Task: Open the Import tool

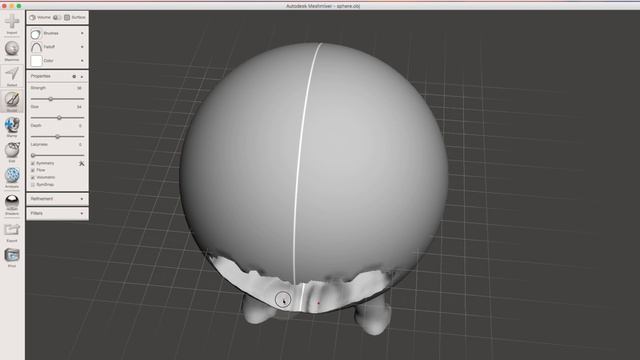Action: click(12, 23)
